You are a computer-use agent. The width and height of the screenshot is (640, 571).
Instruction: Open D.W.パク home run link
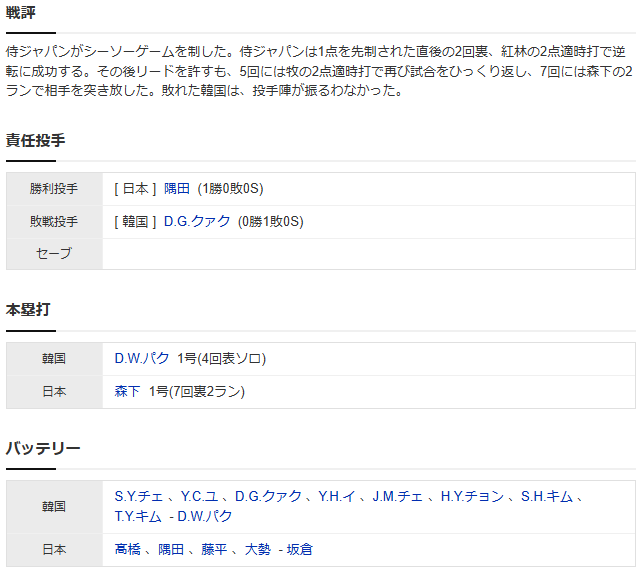(142, 358)
